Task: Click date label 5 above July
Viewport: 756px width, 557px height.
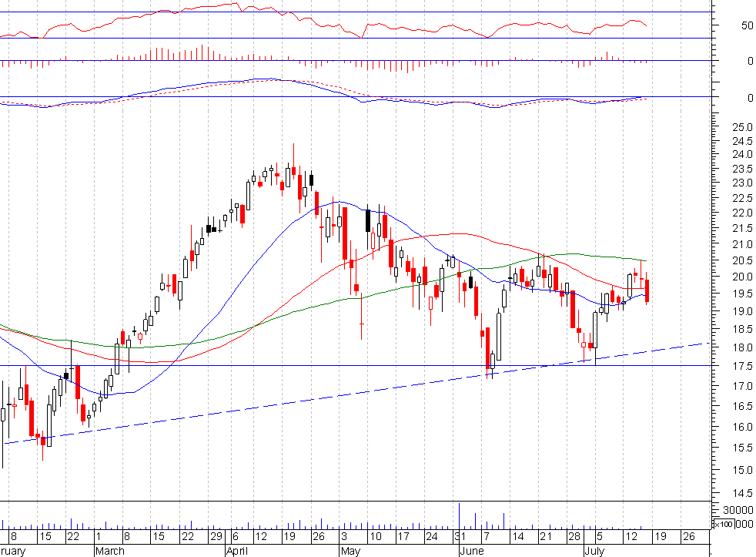Action: [x=599, y=537]
